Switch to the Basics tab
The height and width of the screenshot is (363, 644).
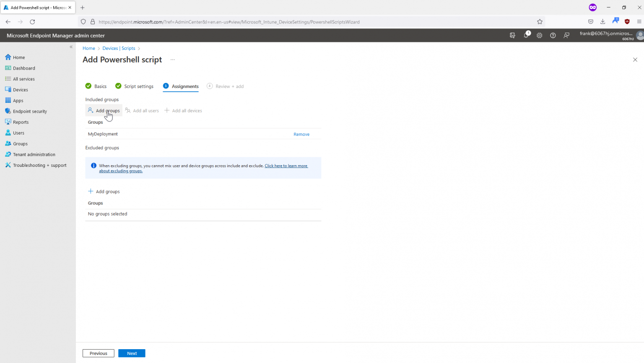point(100,86)
